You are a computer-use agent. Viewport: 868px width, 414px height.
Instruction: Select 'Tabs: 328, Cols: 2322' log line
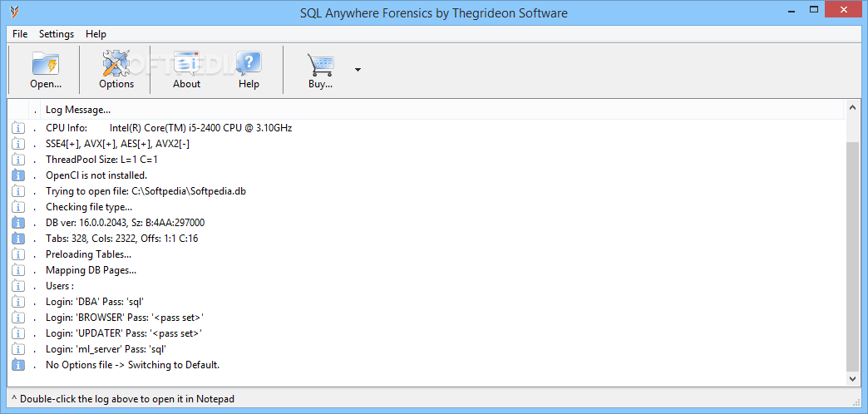pyautogui.click(x=121, y=239)
